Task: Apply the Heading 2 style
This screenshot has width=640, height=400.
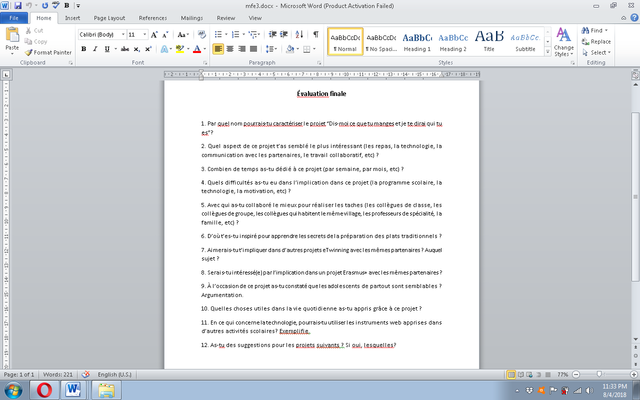Action: [x=453, y=42]
